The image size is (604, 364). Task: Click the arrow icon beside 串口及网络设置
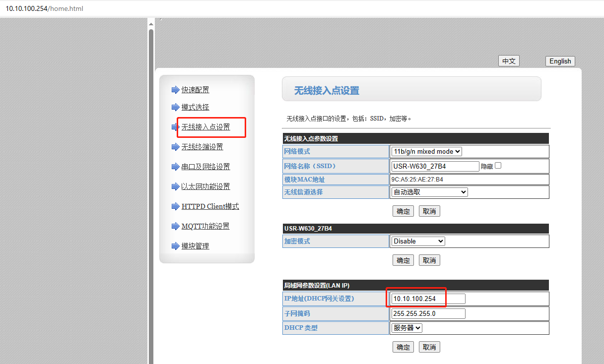175,167
